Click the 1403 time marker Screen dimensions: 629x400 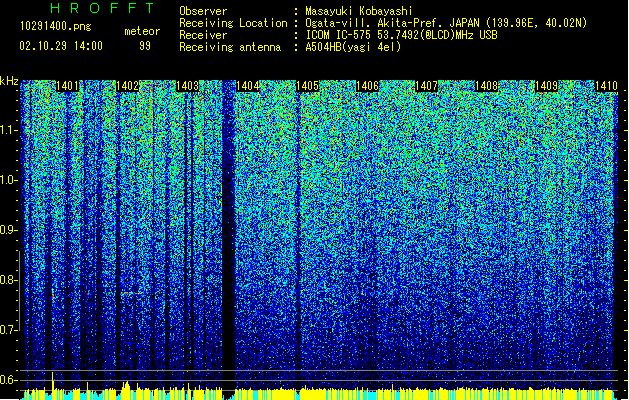187,86
